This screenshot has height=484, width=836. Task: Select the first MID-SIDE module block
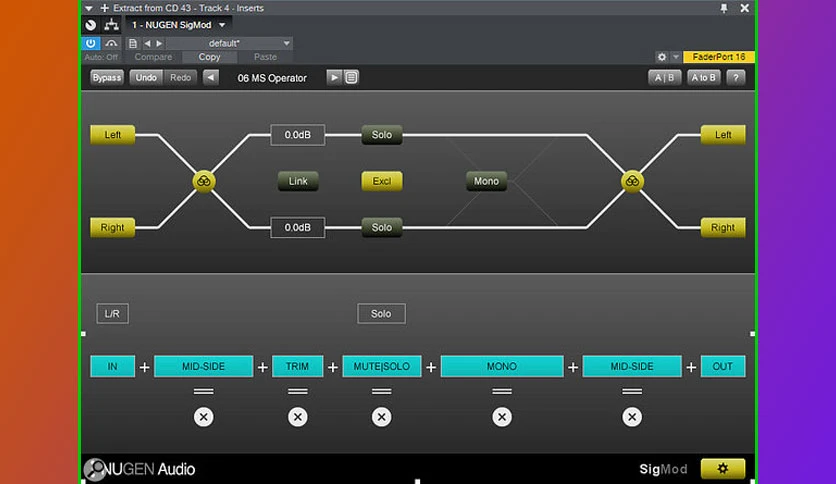204,366
